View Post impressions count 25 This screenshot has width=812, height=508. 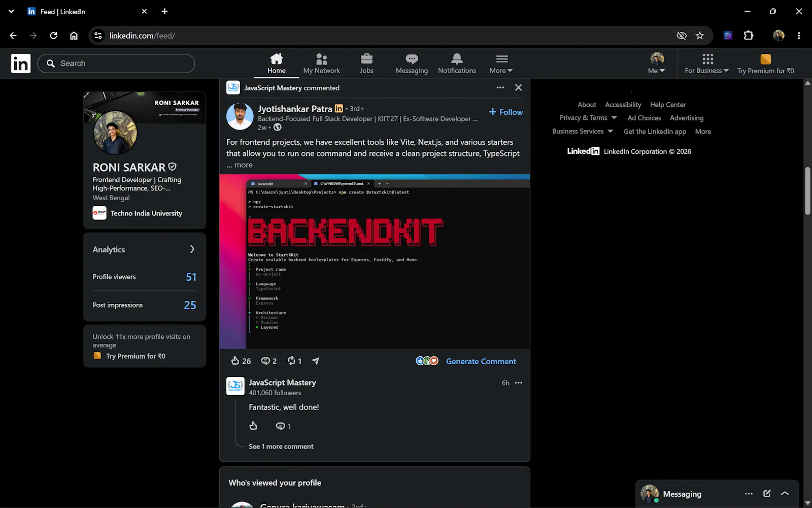point(190,305)
